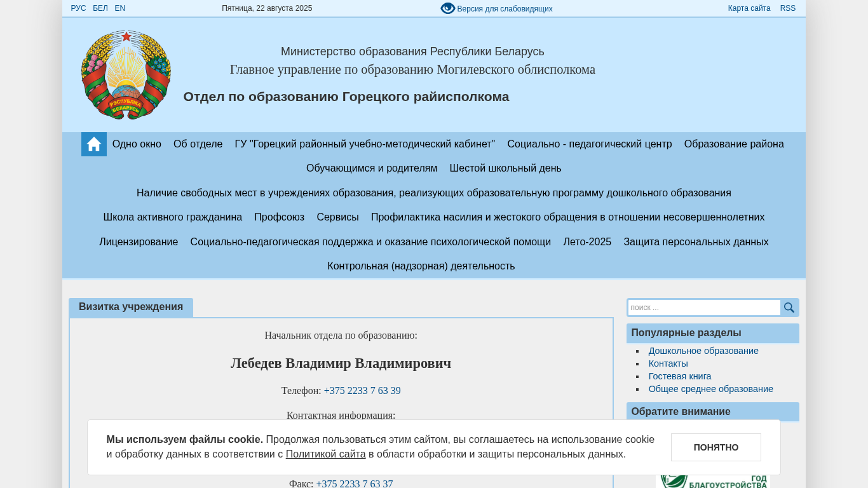Open Контакты popular section link

(x=668, y=363)
